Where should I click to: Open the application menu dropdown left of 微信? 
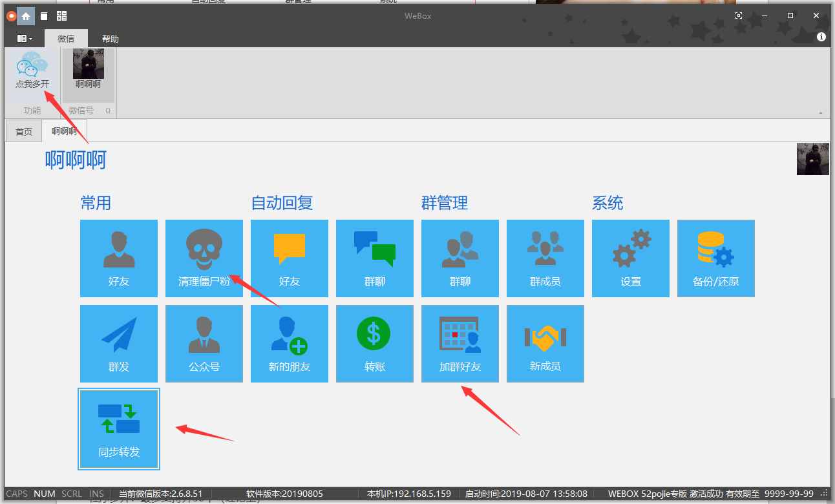pyautogui.click(x=25, y=39)
